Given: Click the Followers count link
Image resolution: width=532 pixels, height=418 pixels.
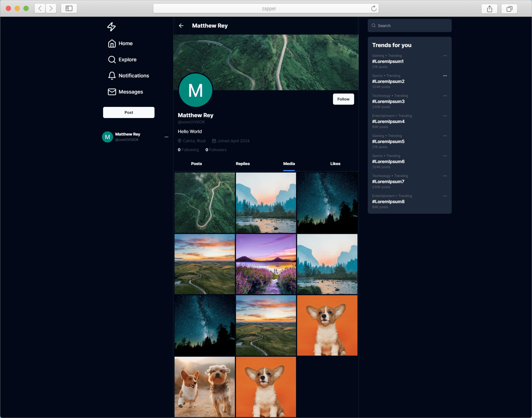Looking at the screenshot, I should pyautogui.click(x=216, y=150).
